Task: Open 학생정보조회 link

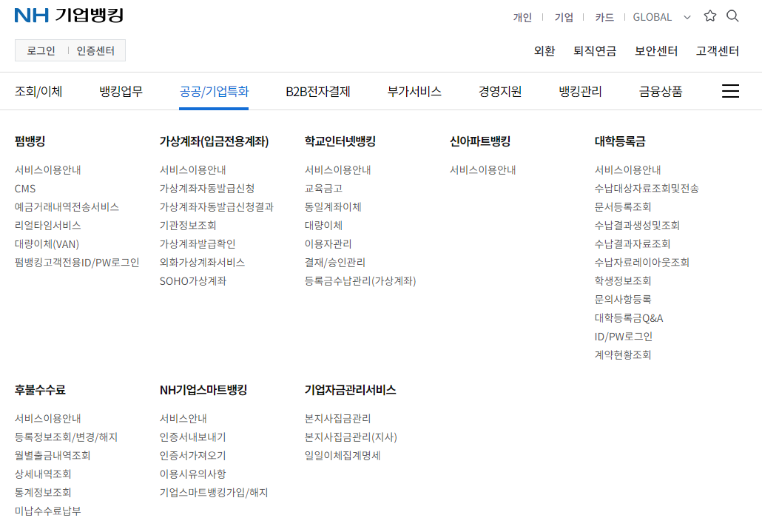Action: point(623,281)
